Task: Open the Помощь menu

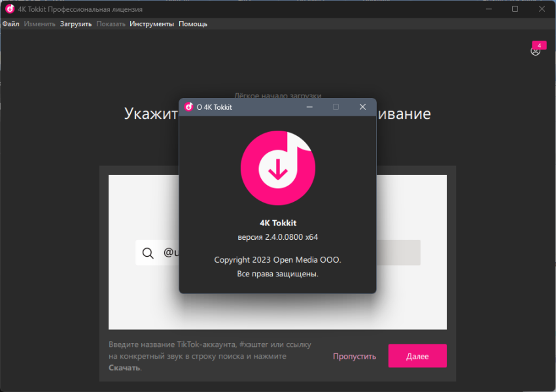Action: pos(193,24)
